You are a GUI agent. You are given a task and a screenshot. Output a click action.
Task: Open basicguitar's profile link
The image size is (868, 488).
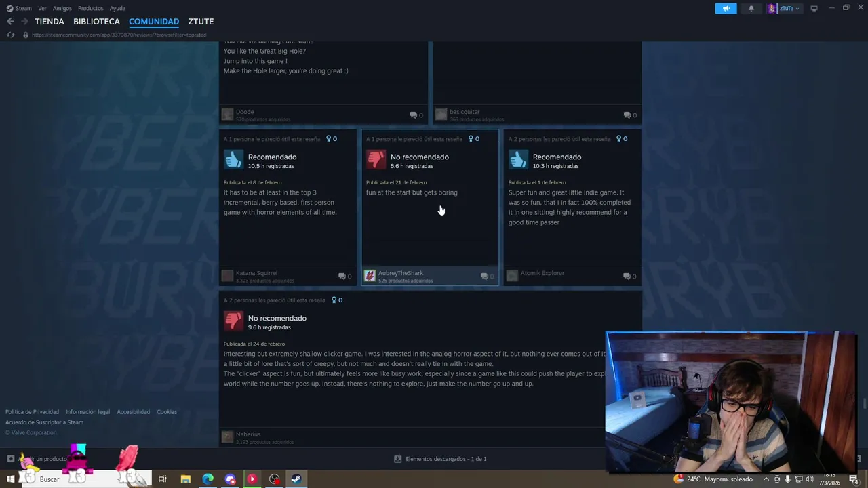point(465,112)
